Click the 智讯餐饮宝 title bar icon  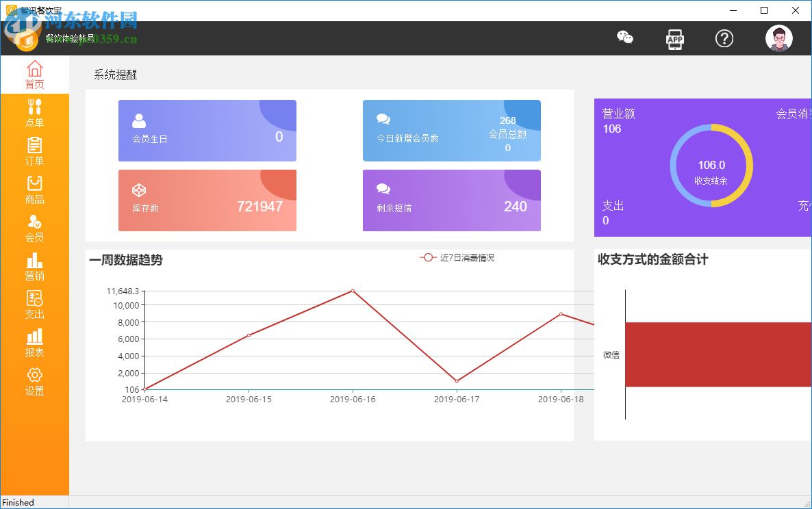coord(11,10)
